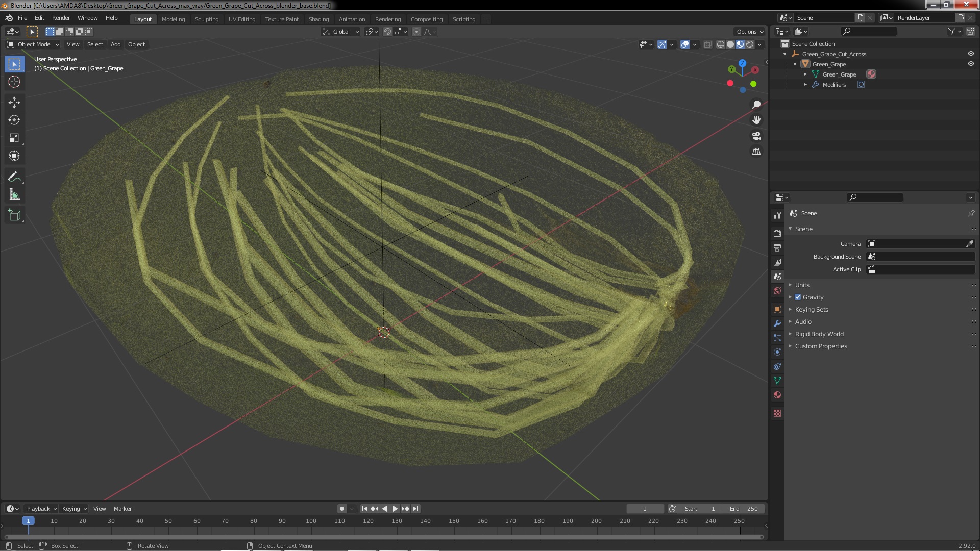Viewport: 980px width, 551px height.
Task: Click the End frame field
Action: click(x=744, y=509)
